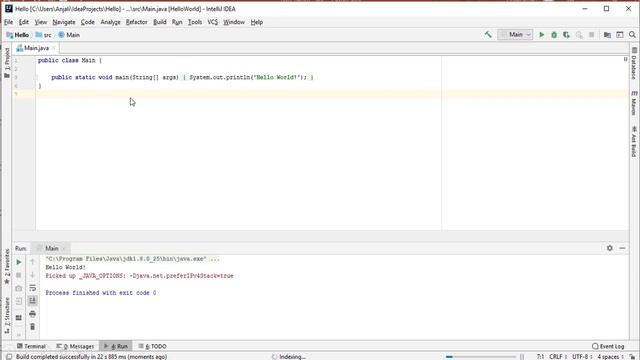Open the File menu
Viewport: 640px width, 360px height.
(x=9, y=22)
